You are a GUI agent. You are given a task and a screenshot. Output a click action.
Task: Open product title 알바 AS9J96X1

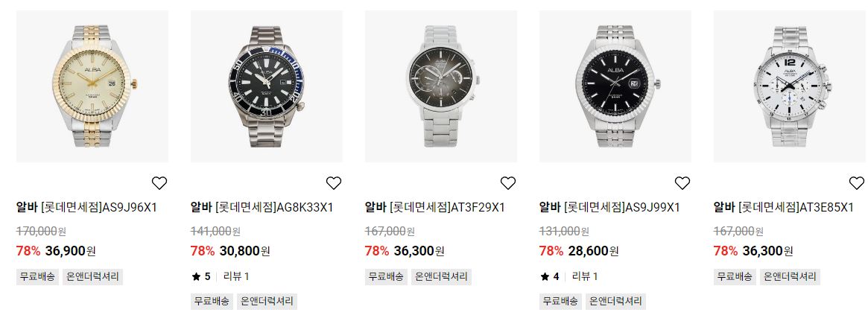[x=87, y=208]
